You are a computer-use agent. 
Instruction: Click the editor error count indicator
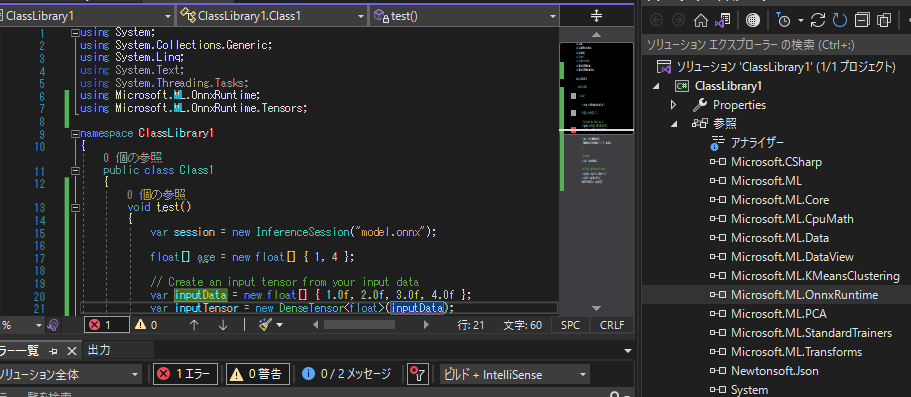pyautogui.click(x=106, y=325)
